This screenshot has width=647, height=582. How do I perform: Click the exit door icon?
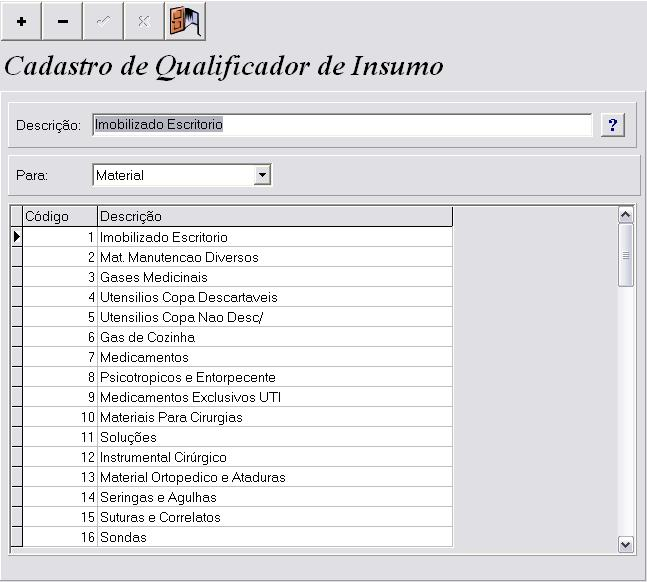click(x=185, y=21)
